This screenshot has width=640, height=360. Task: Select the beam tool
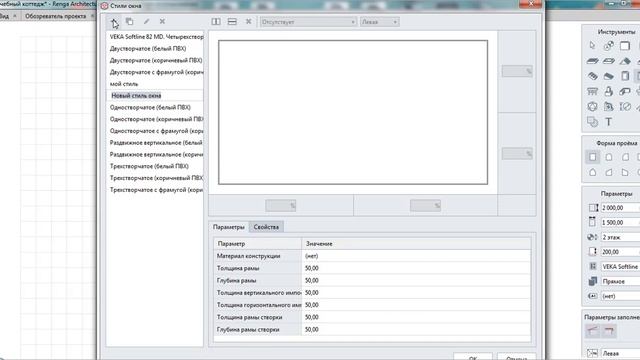tap(625, 91)
